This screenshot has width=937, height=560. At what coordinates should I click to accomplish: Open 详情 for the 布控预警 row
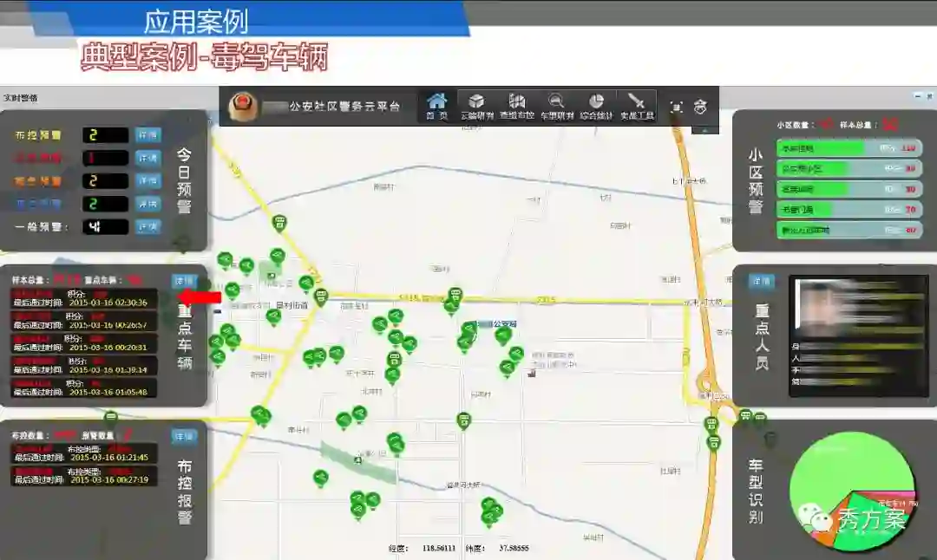tap(147, 135)
